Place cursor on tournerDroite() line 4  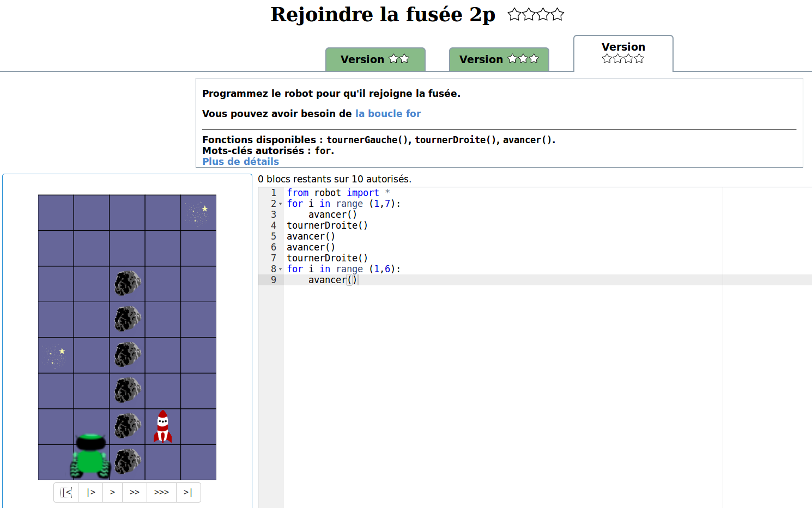327,225
